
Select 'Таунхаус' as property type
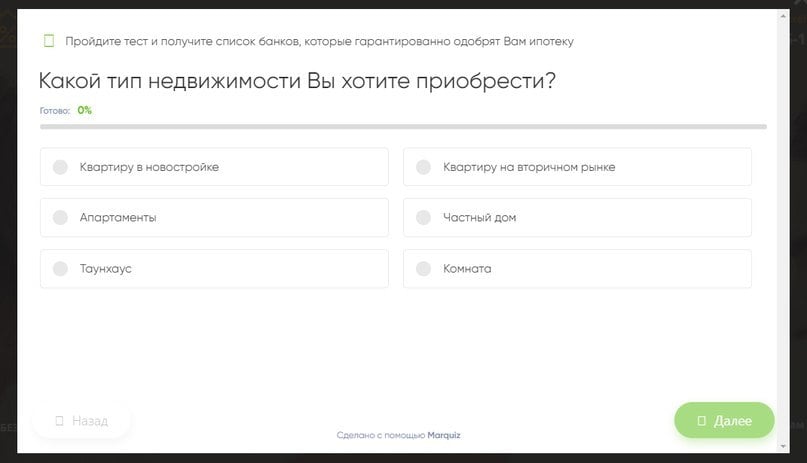pyautogui.click(x=60, y=269)
